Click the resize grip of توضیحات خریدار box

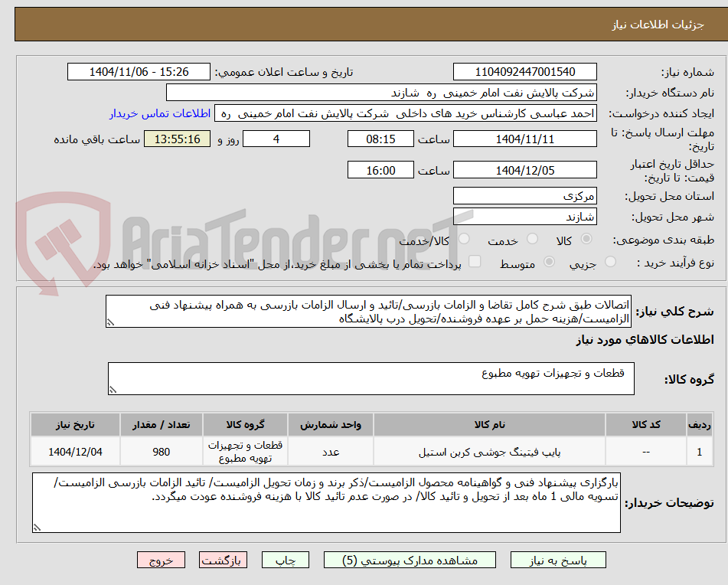point(37,528)
